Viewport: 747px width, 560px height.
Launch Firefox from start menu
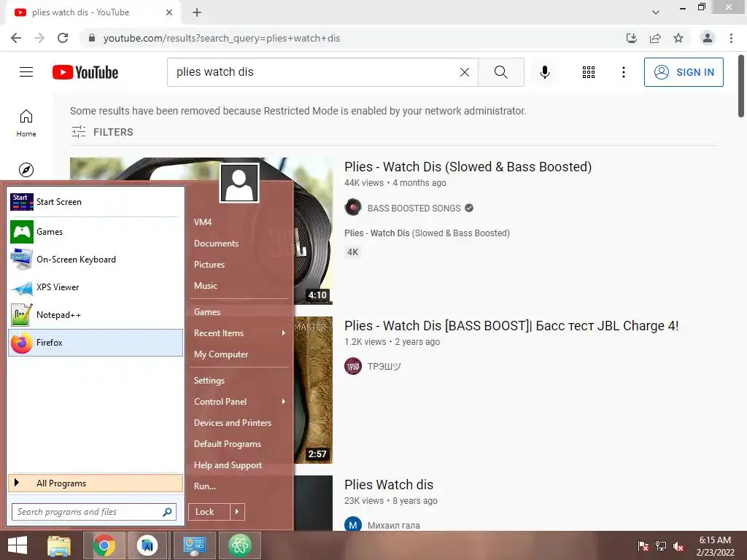[x=96, y=343]
